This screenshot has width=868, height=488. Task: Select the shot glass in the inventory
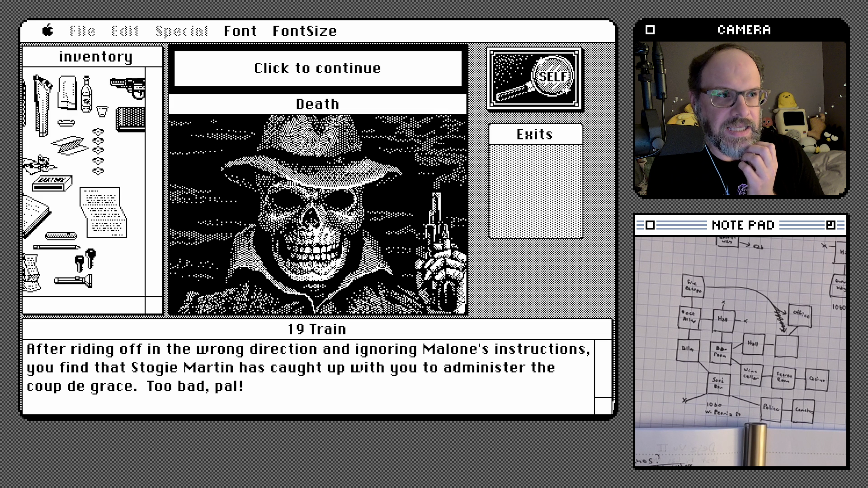coord(102,111)
